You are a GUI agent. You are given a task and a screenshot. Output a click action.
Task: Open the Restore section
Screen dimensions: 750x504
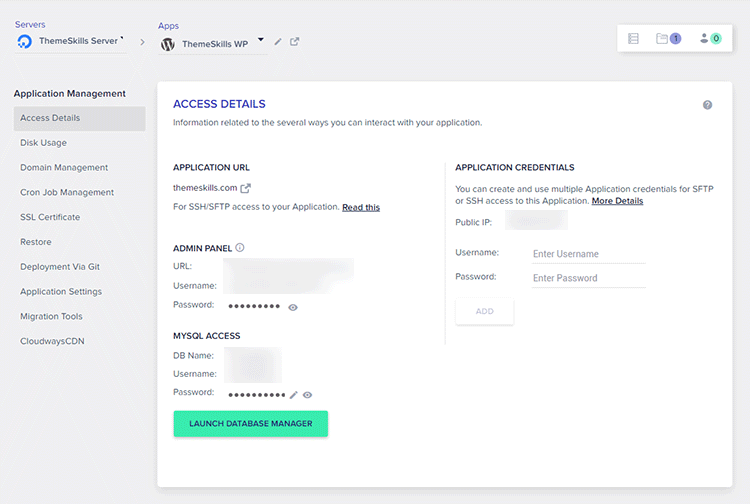pos(35,242)
